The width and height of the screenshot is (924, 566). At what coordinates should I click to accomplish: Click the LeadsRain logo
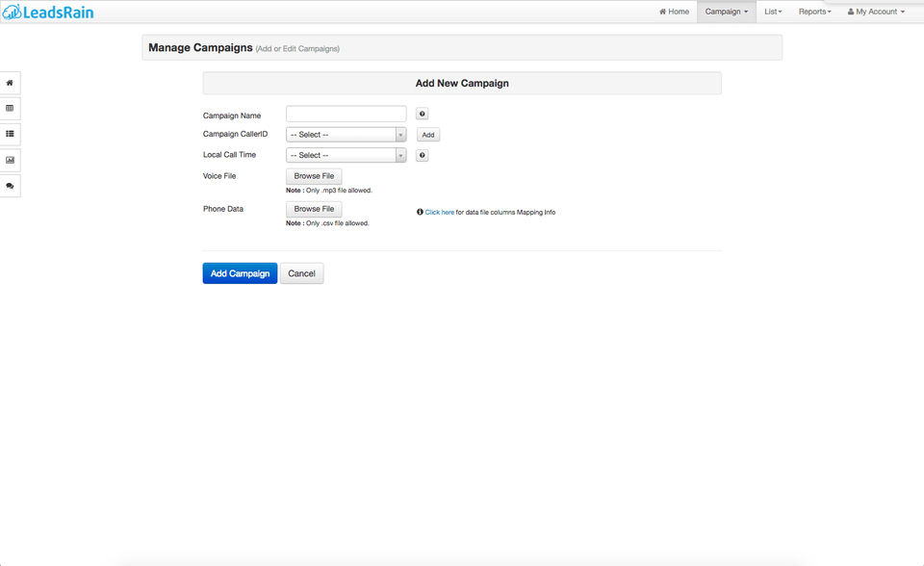click(x=48, y=12)
